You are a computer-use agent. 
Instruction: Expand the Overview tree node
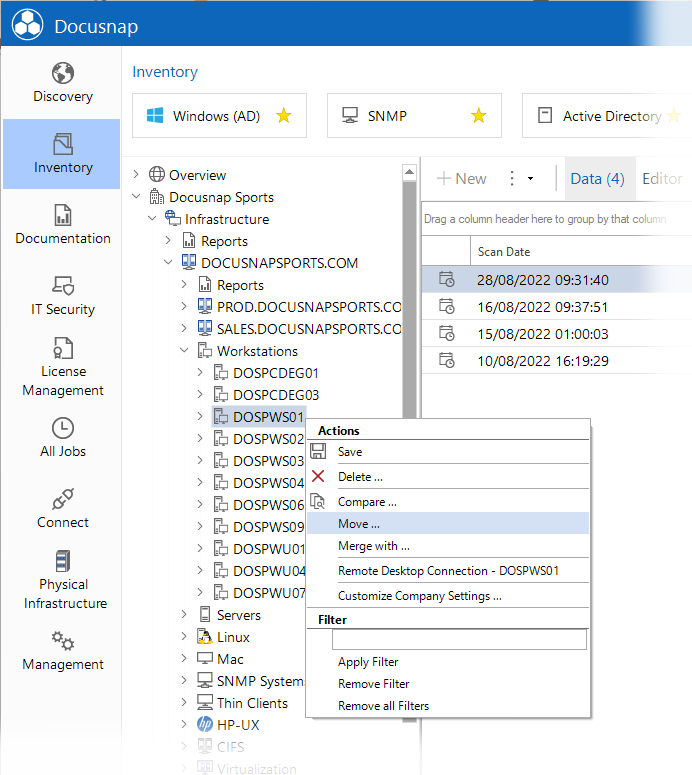pyautogui.click(x=136, y=174)
